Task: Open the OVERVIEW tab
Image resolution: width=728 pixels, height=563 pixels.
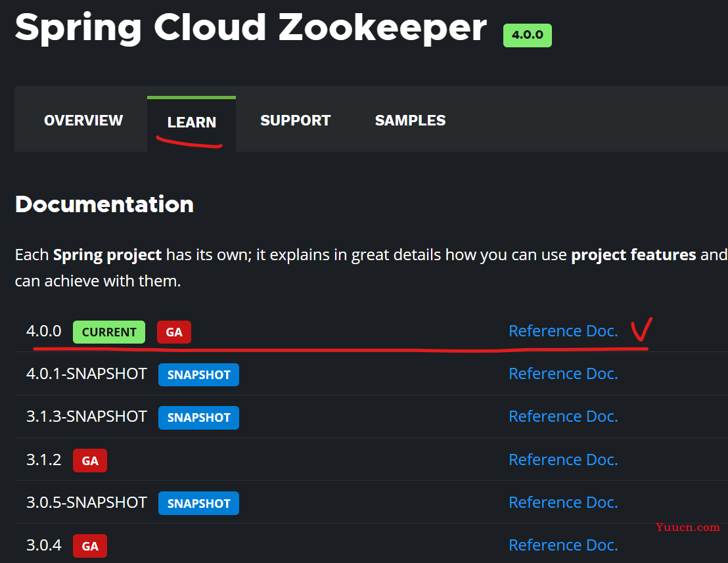Action: pos(83,120)
